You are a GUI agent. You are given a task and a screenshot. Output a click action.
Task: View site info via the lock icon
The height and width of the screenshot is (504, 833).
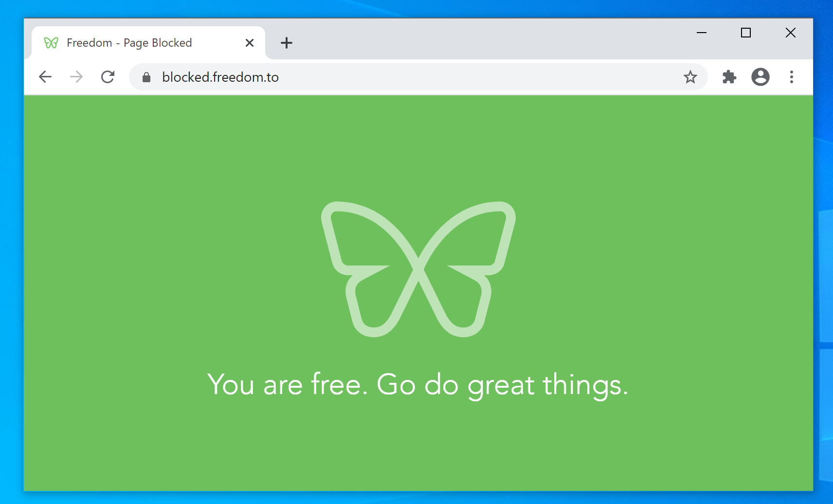pos(146,77)
